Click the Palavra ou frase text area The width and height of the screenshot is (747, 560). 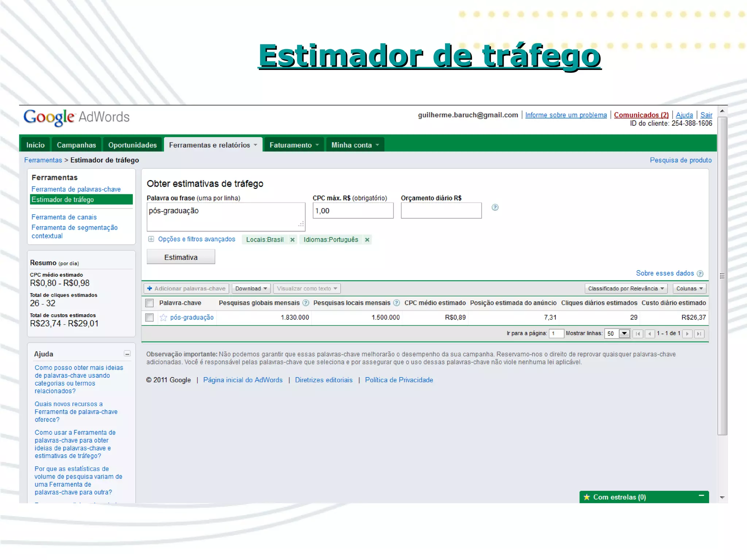226,217
